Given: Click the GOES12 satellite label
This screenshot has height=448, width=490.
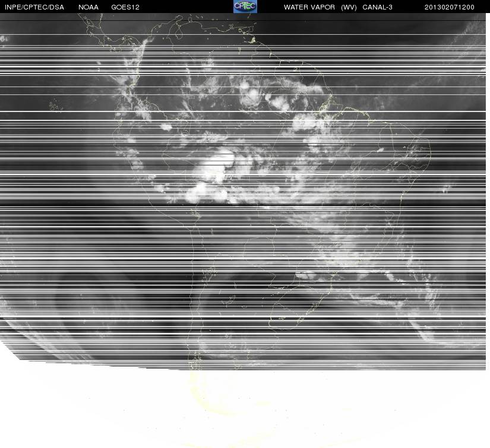Looking at the screenshot, I should click(125, 7).
